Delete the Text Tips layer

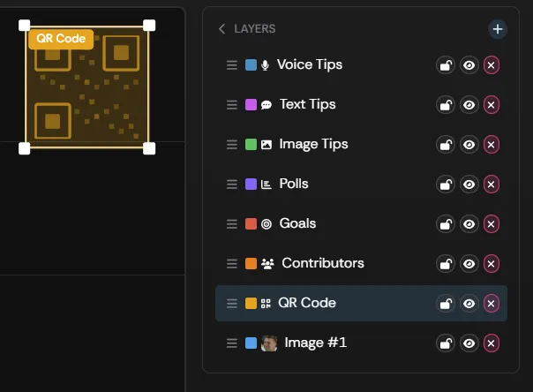click(x=492, y=105)
